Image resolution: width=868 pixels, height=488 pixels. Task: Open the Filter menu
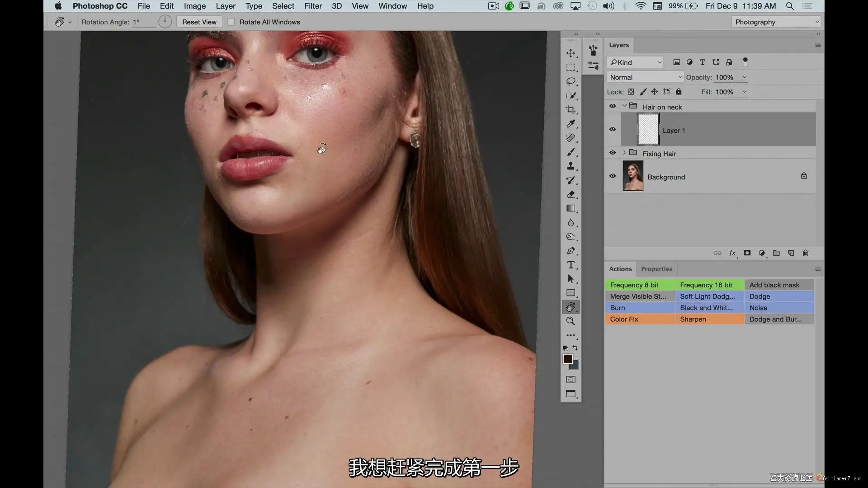point(313,6)
